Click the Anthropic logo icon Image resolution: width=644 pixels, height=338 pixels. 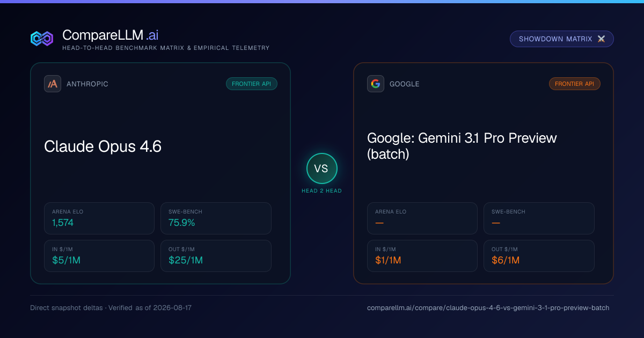click(53, 84)
